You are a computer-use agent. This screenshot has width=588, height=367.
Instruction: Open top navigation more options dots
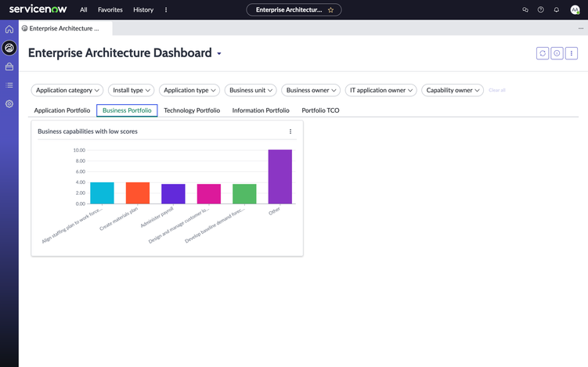166,9
